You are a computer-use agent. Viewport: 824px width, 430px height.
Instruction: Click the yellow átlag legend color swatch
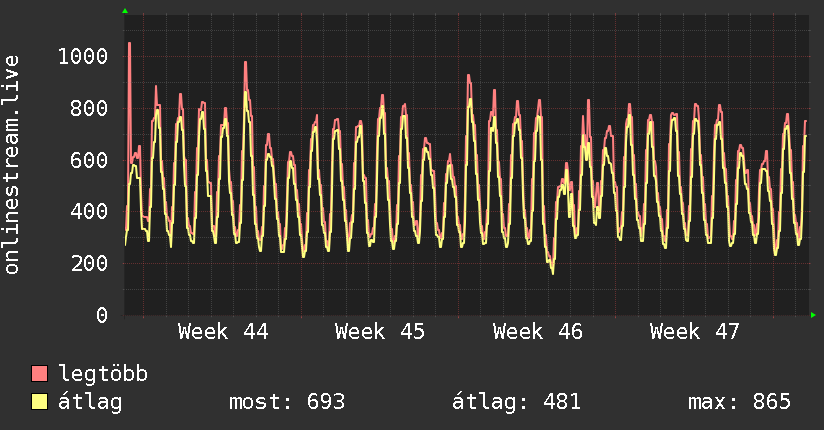pyautogui.click(x=39, y=402)
